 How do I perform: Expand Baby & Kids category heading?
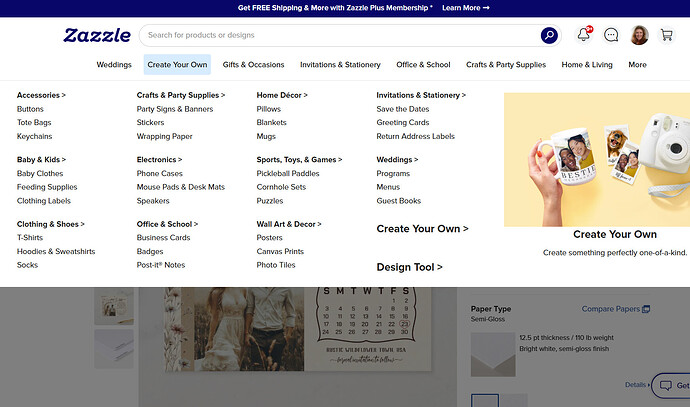41,160
